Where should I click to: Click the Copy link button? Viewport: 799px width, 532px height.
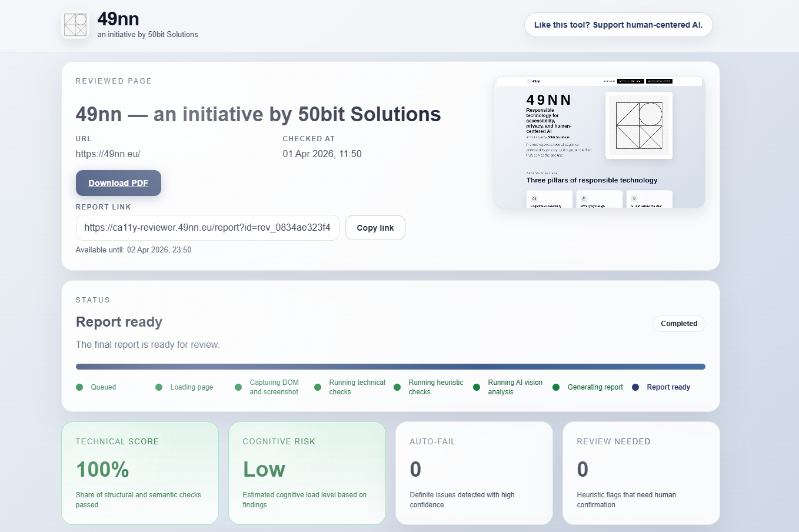pos(375,228)
